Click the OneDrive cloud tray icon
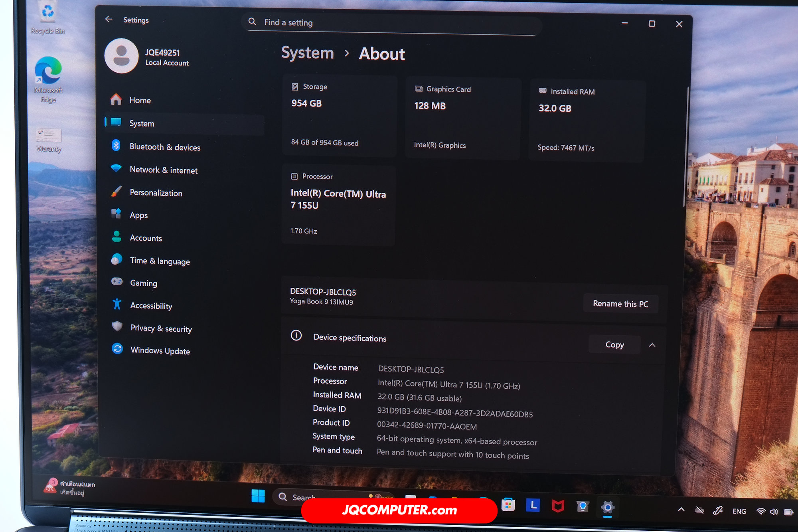 pyautogui.click(x=699, y=510)
